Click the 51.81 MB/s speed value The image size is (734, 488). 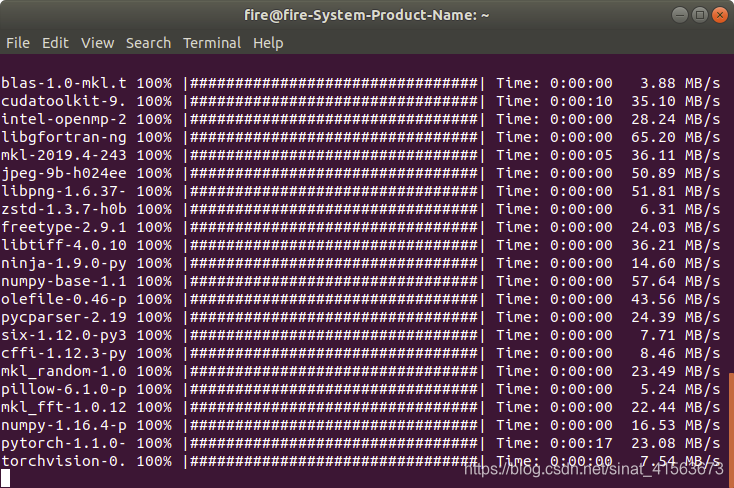pos(675,191)
